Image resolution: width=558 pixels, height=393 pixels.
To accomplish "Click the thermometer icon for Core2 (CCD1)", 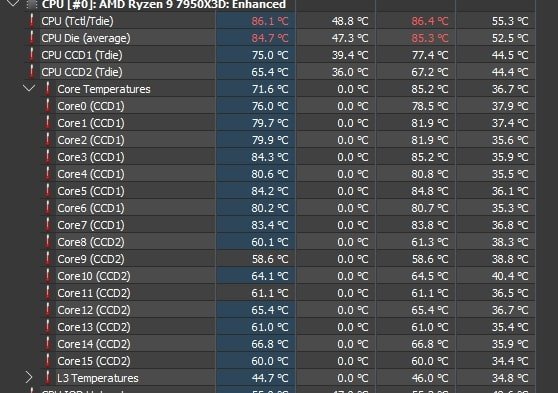I will click(47, 140).
